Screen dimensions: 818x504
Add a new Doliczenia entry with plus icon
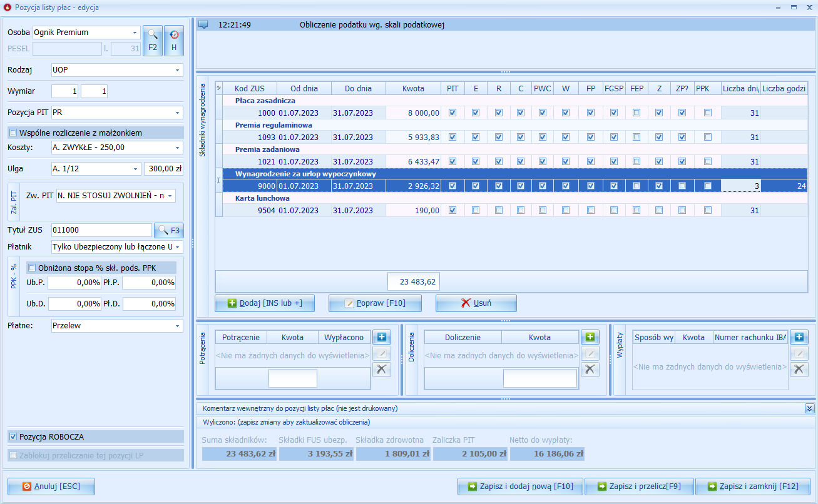click(x=590, y=337)
